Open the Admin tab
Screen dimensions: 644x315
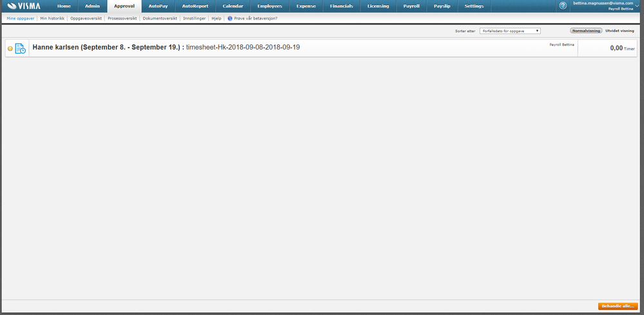(92, 6)
